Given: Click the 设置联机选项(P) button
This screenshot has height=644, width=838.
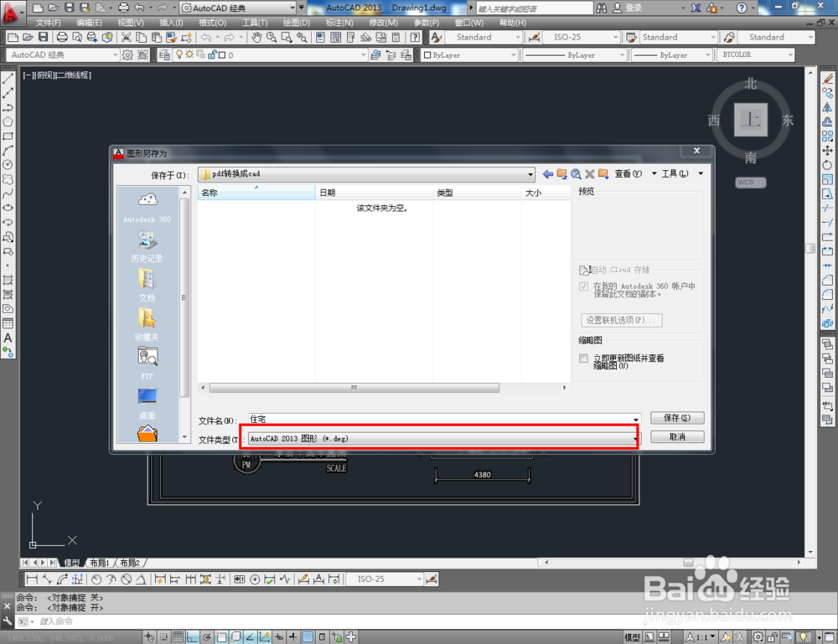Looking at the screenshot, I should click(620, 320).
